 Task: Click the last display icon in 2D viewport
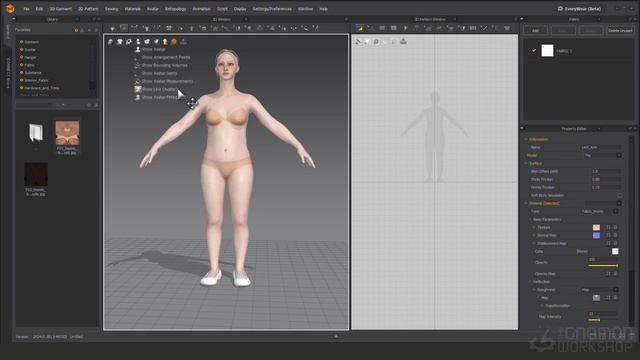[x=403, y=41]
